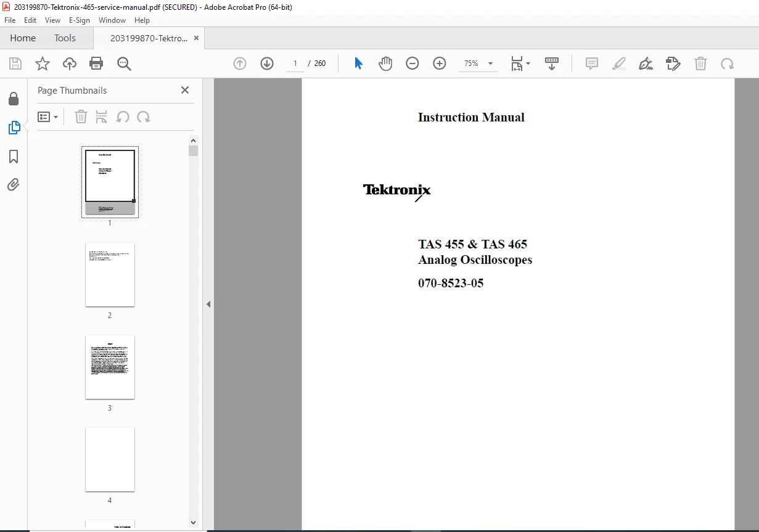Image resolution: width=759 pixels, height=532 pixels.
Task: Select page 4 thumbnail
Action: click(110, 459)
